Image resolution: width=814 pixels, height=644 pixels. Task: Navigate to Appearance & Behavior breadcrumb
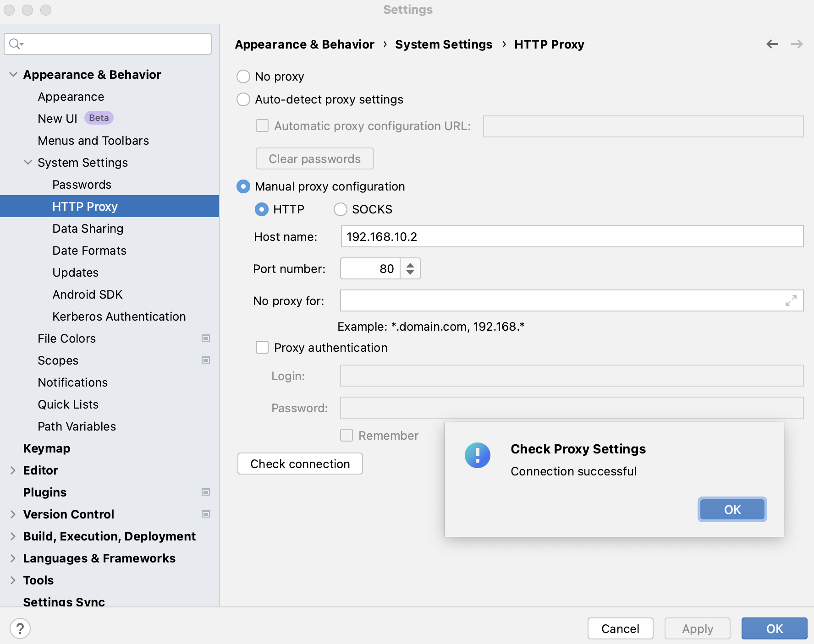(304, 44)
